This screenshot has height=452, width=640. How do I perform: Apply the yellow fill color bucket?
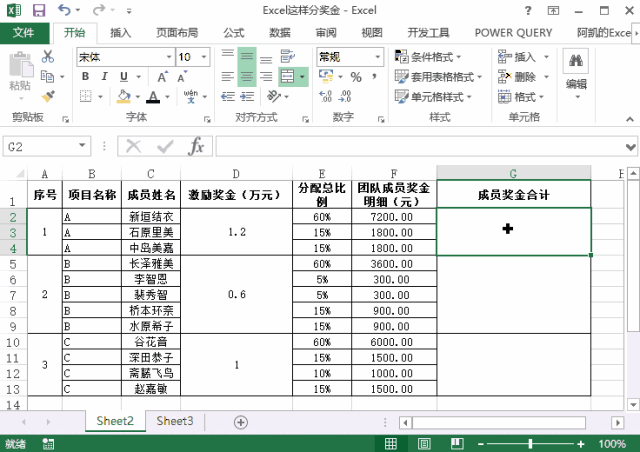[x=123, y=96]
